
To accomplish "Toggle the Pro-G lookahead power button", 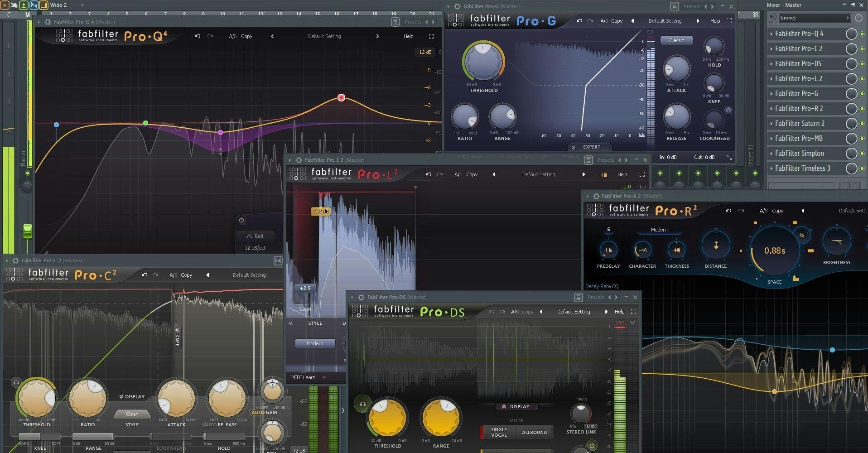I will pos(728,110).
